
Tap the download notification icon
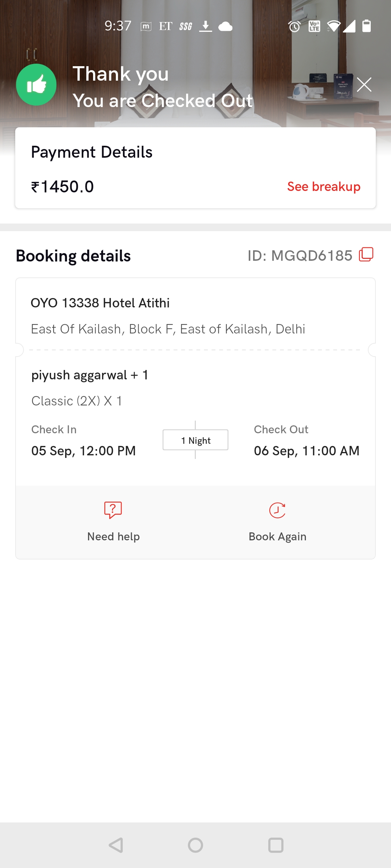pos(205,26)
